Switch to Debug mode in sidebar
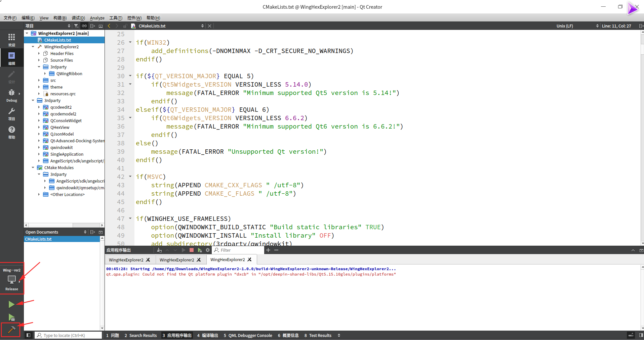 (x=11, y=95)
